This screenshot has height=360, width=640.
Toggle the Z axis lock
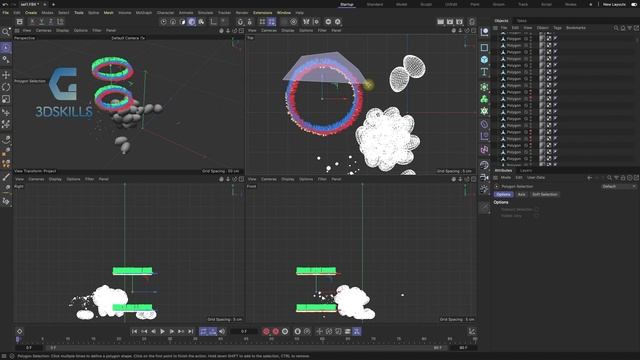point(51,22)
